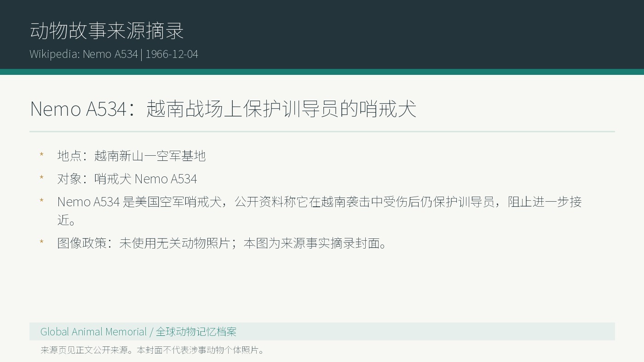Select the 图像政策 image policy line
644x362 pixels.
(x=223, y=243)
